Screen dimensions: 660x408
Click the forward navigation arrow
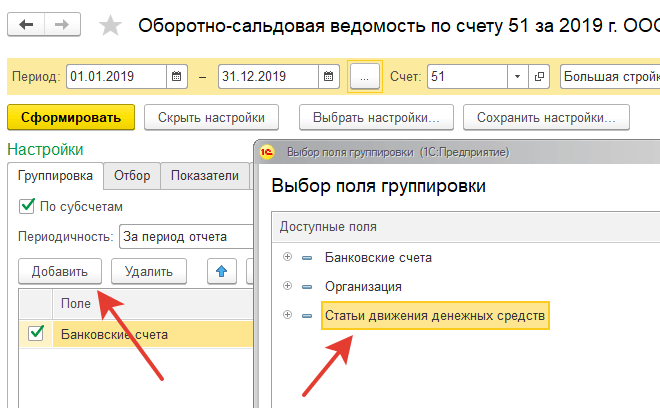pos(62,24)
